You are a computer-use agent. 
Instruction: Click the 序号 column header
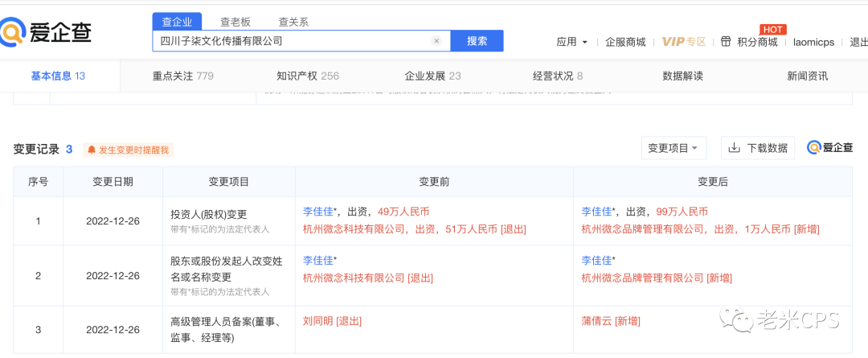[x=39, y=182]
